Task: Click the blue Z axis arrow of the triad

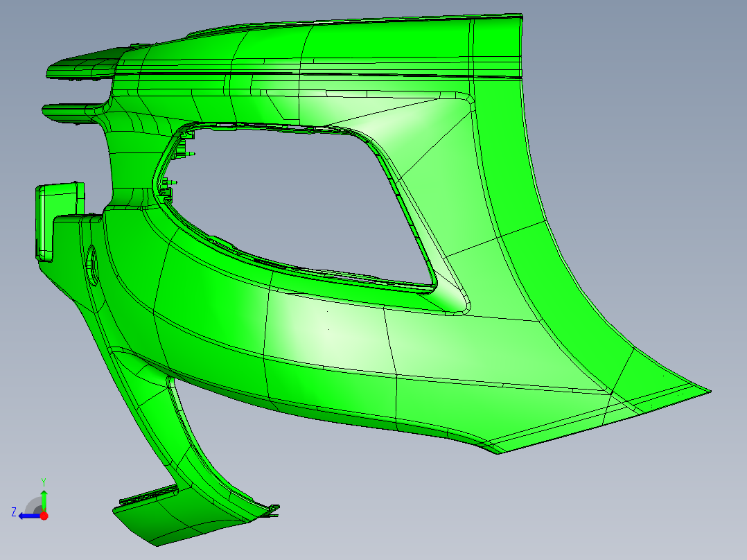Action: [x=28, y=516]
